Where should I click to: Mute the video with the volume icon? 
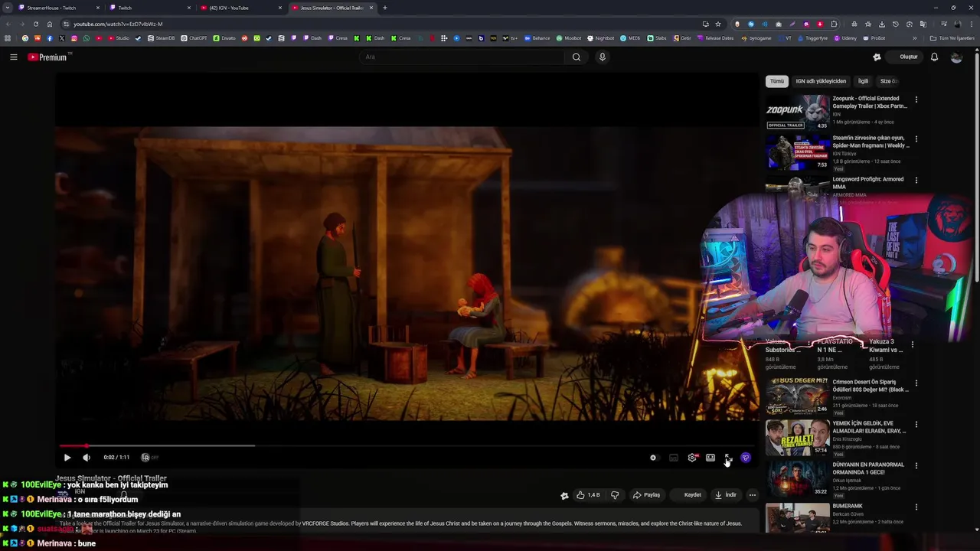pos(87,458)
